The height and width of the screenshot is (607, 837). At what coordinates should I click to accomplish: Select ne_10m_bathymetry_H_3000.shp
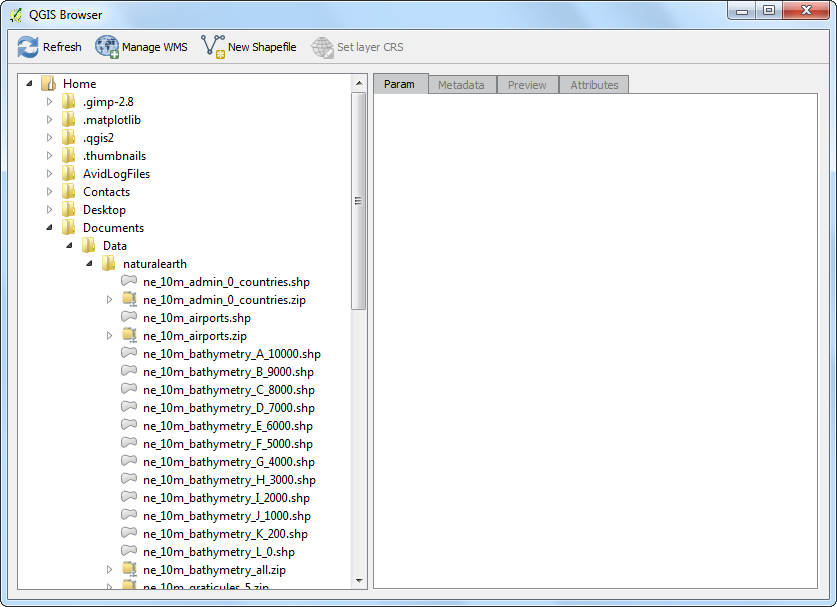pos(230,480)
